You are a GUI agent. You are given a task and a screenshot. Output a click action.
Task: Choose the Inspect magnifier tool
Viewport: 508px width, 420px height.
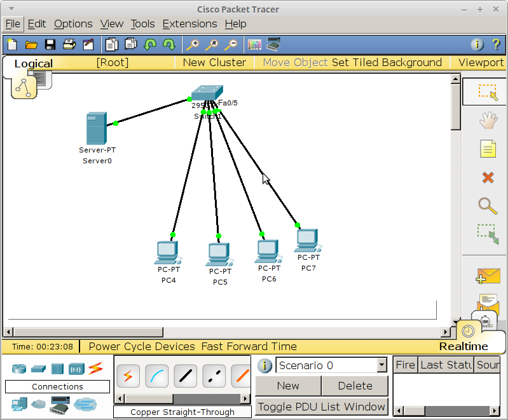488,206
